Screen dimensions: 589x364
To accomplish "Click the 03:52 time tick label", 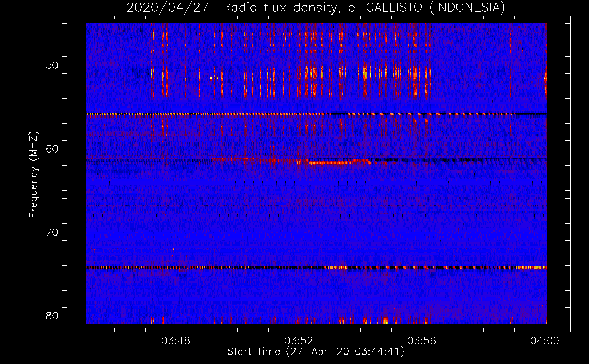I will pyautogui.click(x=299, y=341).
